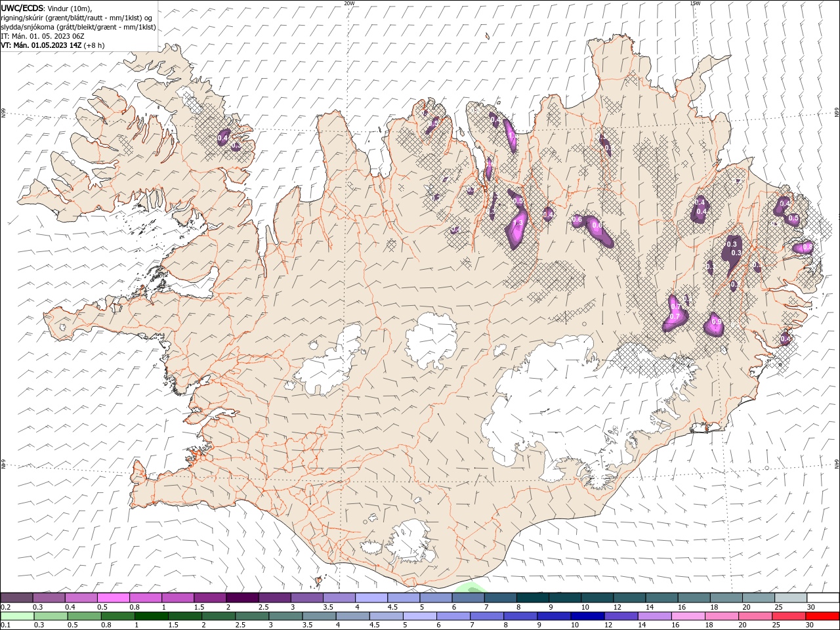
Task: Pick the red 30 swatch ending the bottom scale
Action: (x=823, y=616)
